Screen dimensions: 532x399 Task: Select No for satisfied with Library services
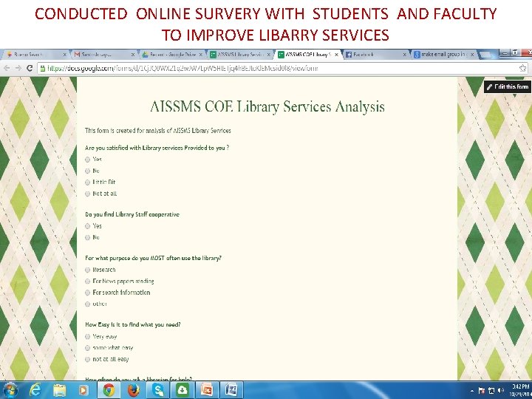pyautogui.click(x=87, y=171)
